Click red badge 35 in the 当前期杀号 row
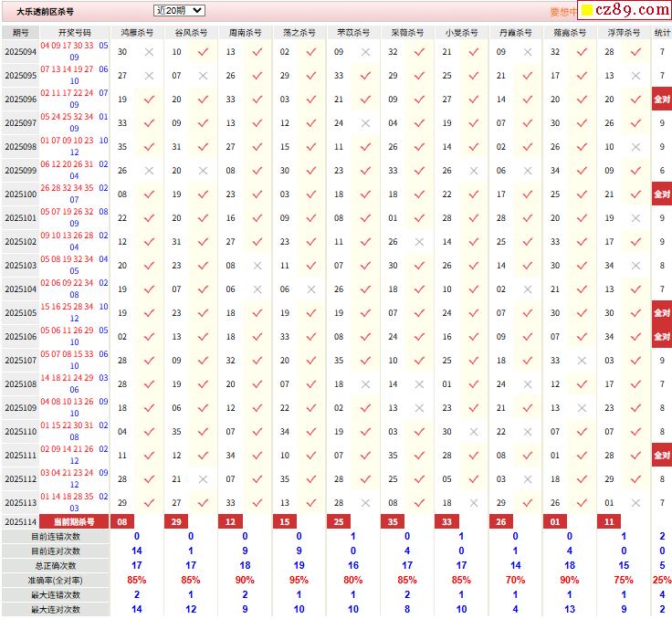 (393, 521)
